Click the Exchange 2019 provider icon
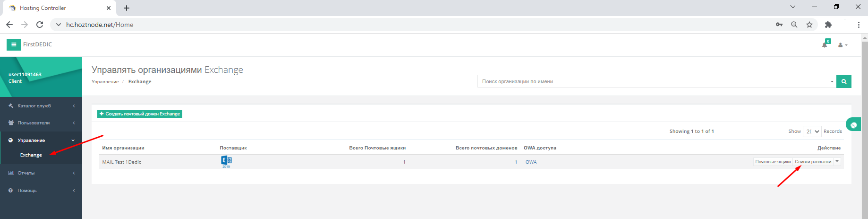The image size is (868, 219). pos(226,161)
